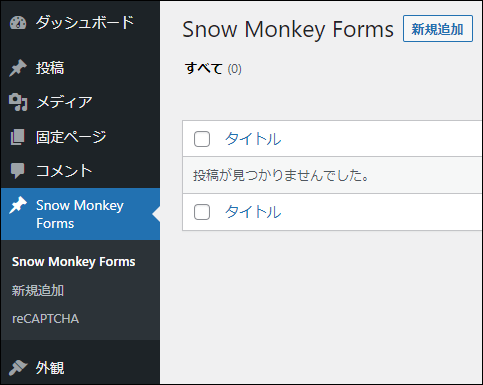Tick the select-all checkbox in table header
Viewport: 483px width, 385px height.
[202, 139]
